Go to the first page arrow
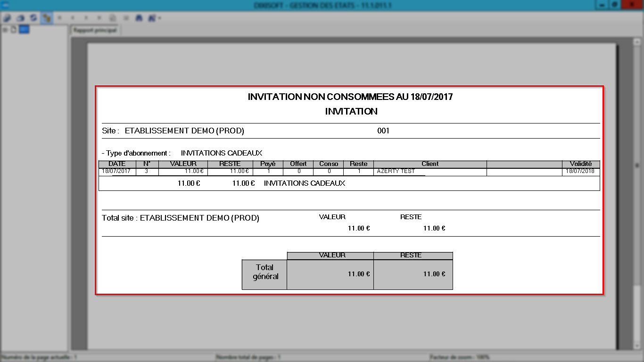644x362 pixels. coord(60,18)
